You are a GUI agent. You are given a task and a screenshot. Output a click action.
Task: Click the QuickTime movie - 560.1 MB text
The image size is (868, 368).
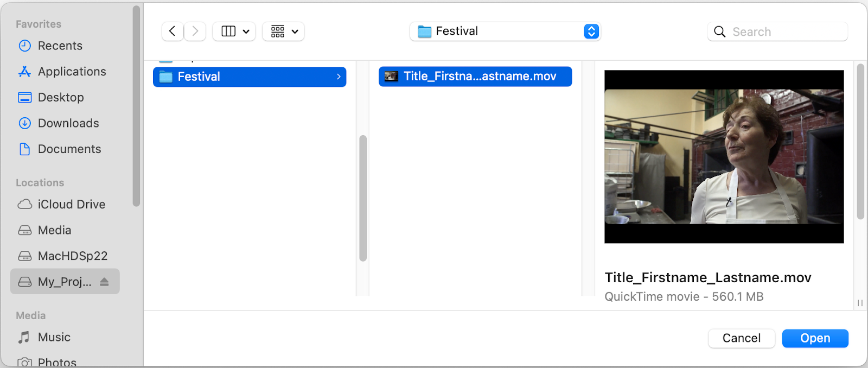click(x=684, y=296)
